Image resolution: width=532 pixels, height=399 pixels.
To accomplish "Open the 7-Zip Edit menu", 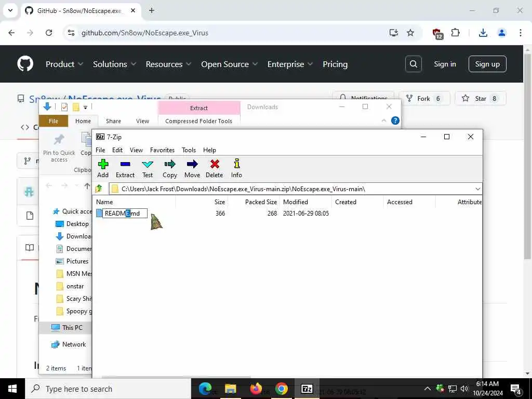I will (117, 150).
